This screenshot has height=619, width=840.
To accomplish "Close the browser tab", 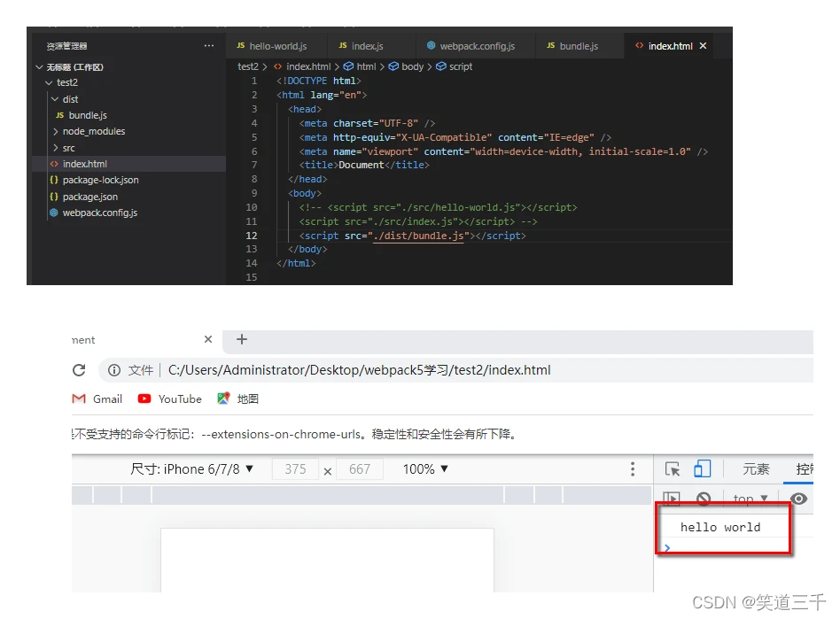I will coord(208,339).
